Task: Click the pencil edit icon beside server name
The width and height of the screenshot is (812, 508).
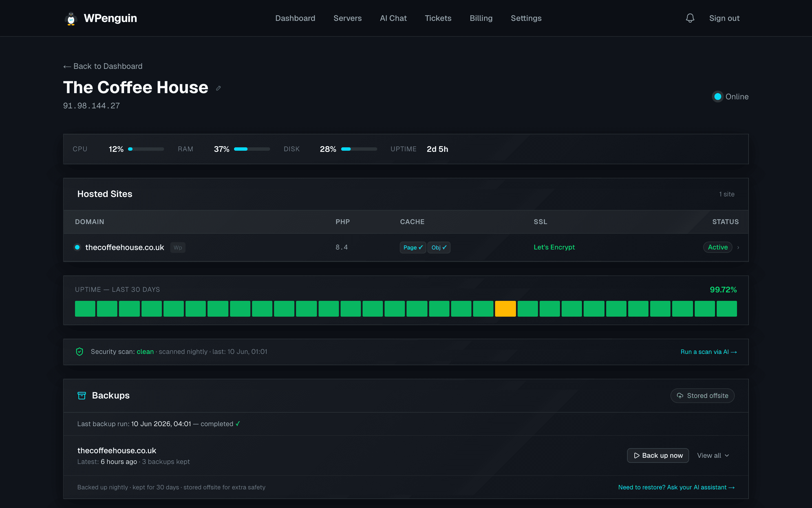Action: 219,88
